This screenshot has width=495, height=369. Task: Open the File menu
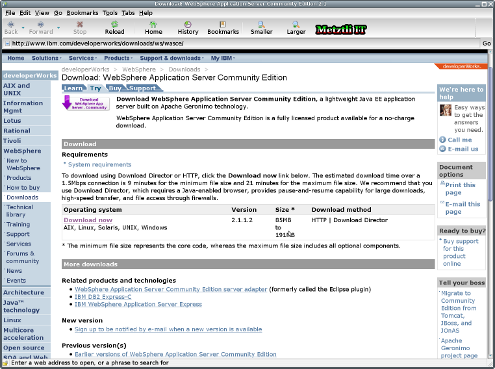coord(10,13)
